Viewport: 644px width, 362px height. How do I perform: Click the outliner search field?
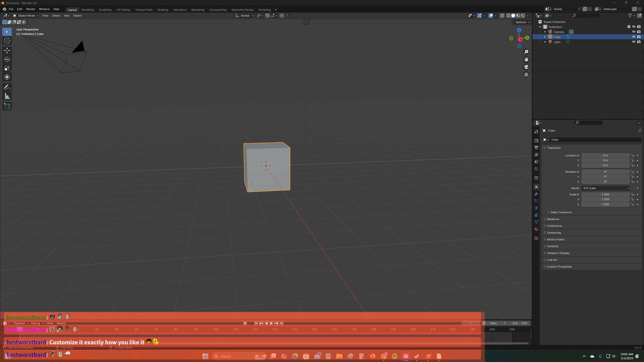(585, 16)
